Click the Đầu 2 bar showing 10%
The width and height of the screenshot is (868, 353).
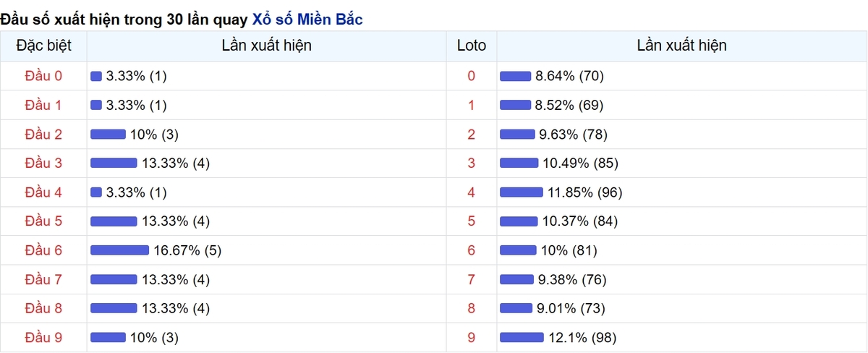(x=108, y=135)
